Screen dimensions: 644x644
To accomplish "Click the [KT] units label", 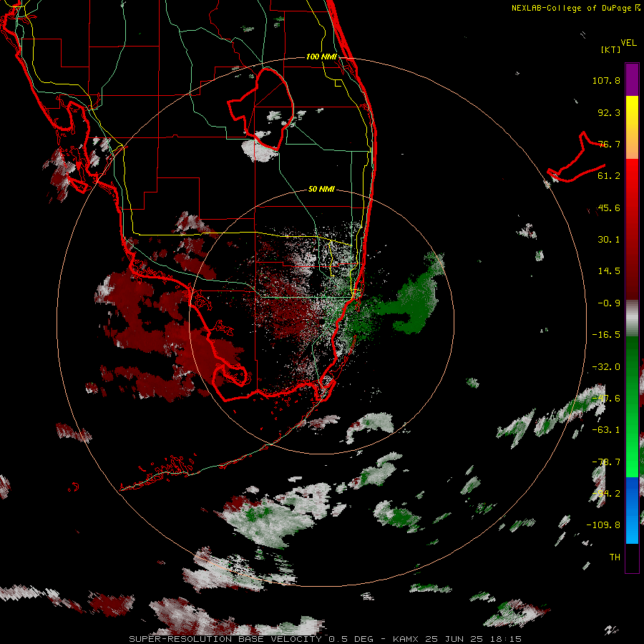I will point(611,49).
